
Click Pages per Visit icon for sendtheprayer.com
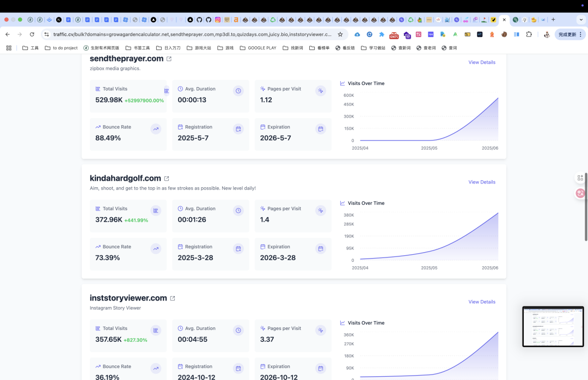click(321, 91)
